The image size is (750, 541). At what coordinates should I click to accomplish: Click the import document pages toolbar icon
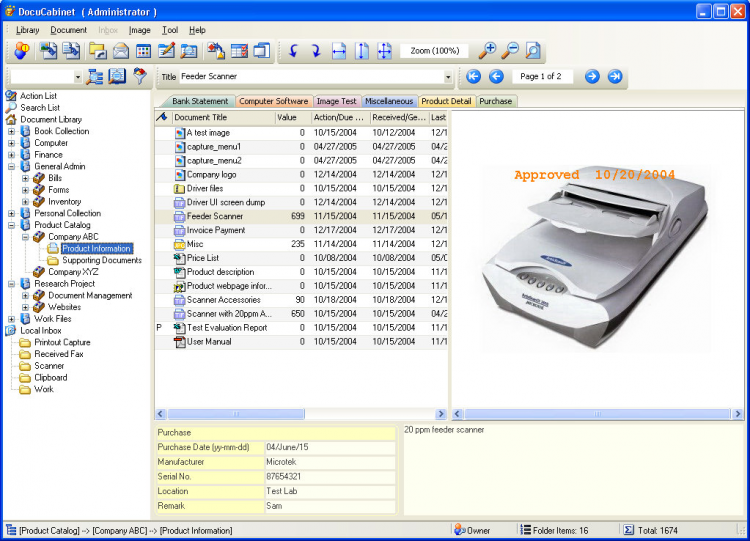[x=71, y=51]
